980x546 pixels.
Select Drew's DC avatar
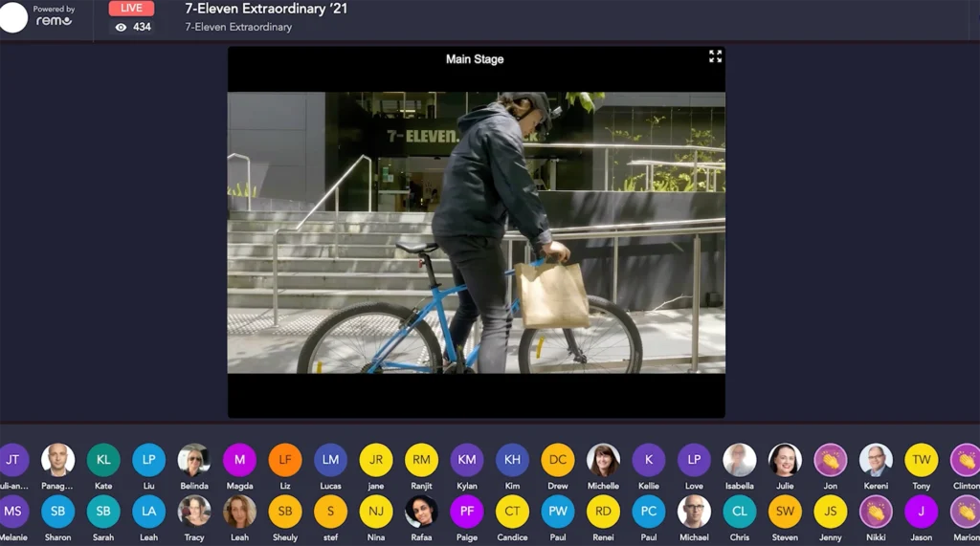click(558, 460)
